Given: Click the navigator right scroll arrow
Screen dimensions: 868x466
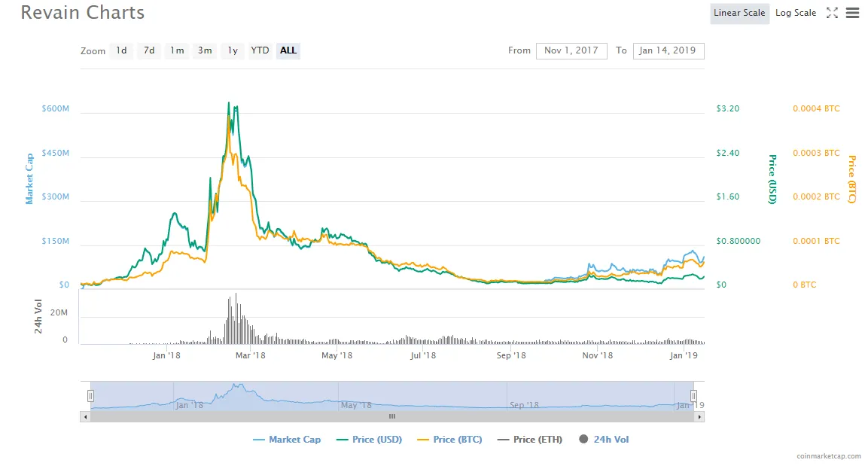Looking at the screenshot, I should pos(699,417).
